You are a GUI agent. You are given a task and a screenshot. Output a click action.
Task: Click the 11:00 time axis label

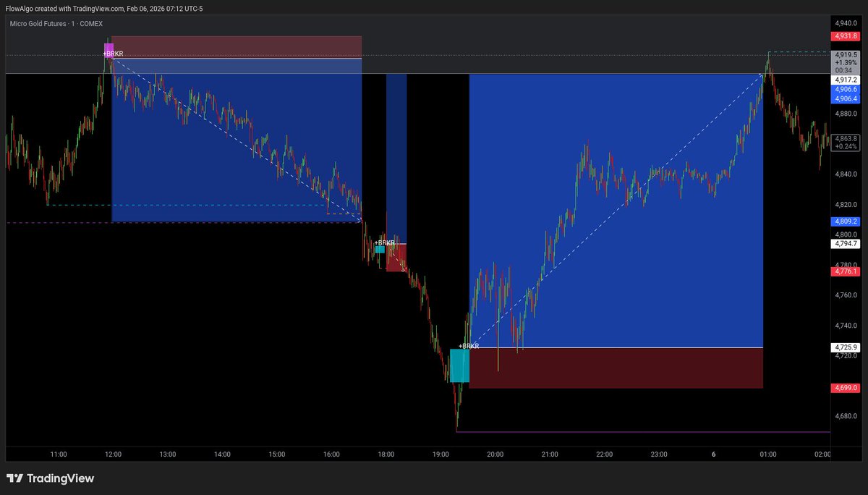pos(59,454)
